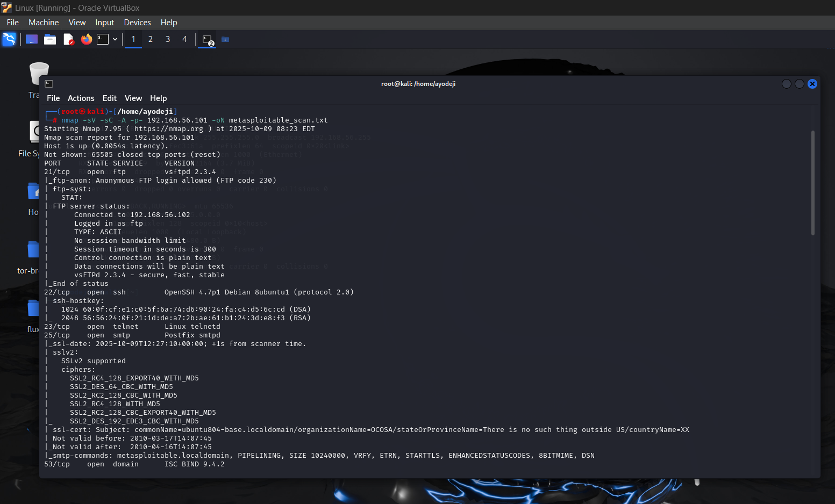Open terminal View menu
The width and height of the screenshot is (835, 504).
(133, 98)
